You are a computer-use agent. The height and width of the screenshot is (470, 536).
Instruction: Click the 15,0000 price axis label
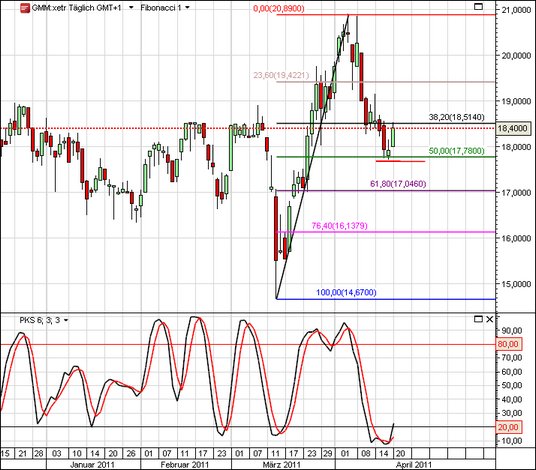(516, 284)
